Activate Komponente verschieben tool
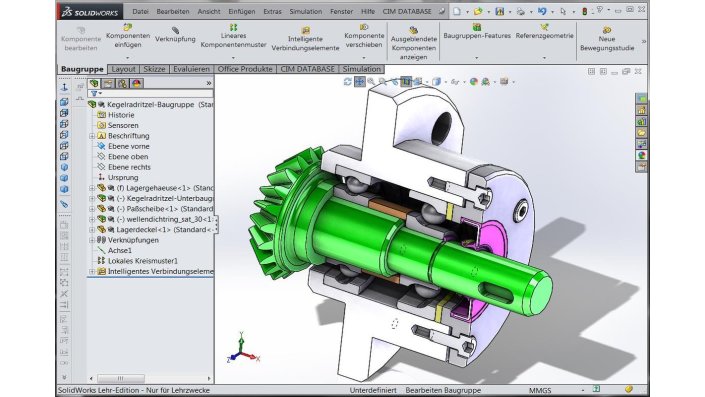This screenshot has height=397, width=705. (x=364, y=36)
